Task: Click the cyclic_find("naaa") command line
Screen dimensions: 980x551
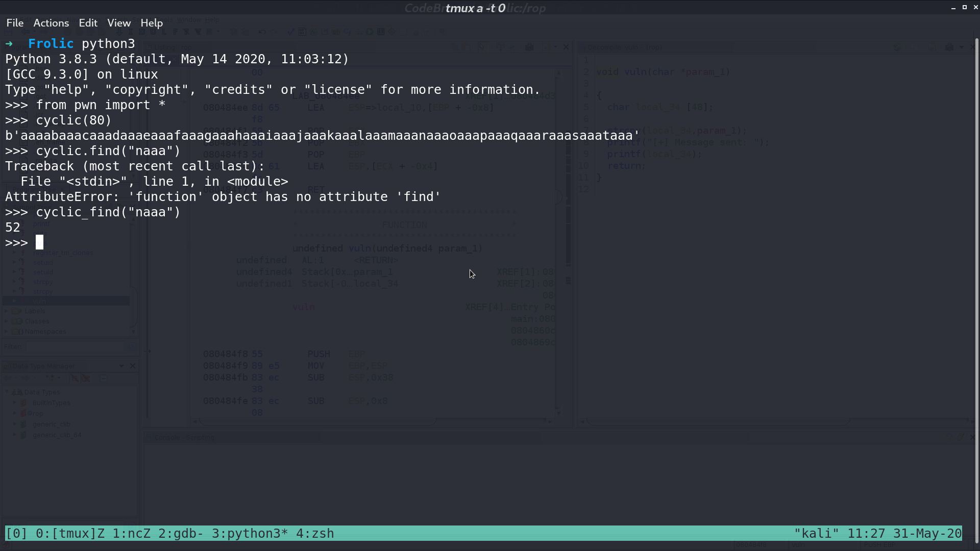Action: 93,212
